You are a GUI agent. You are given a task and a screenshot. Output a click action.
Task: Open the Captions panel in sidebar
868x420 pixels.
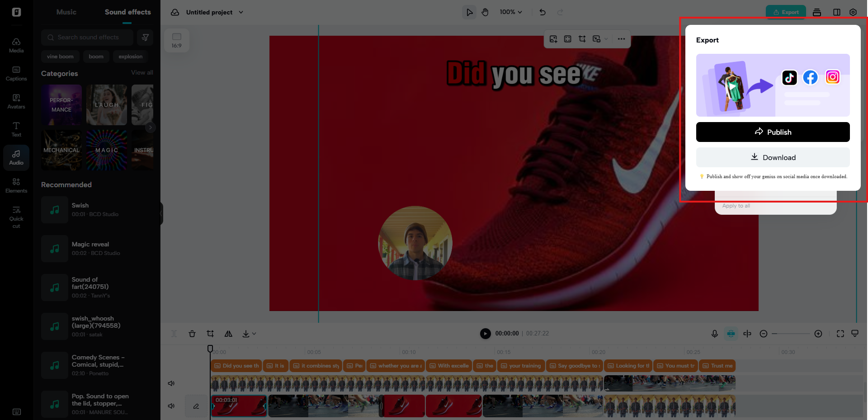coord(16,73)
